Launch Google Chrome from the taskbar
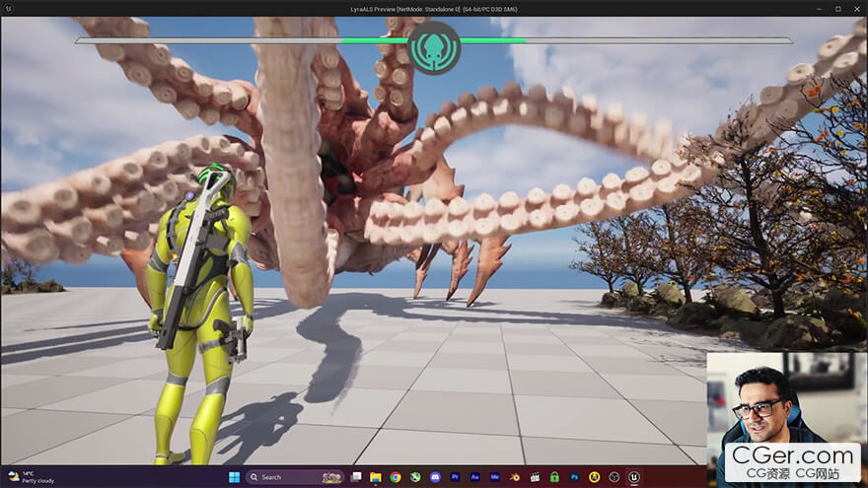This screenshot has width=868, height=488. click(396, 477)
